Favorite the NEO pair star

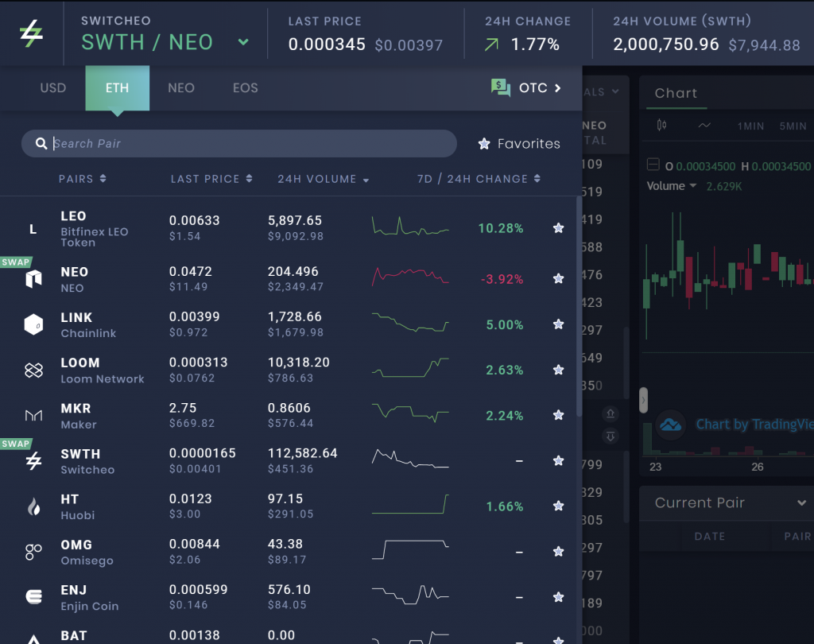(x=559, y=279)
